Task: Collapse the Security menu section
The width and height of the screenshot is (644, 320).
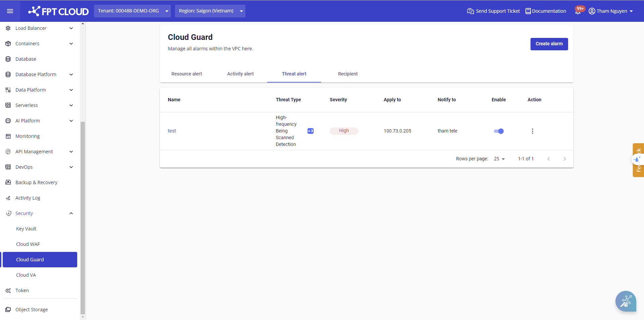Action: (x=71, y=213)
